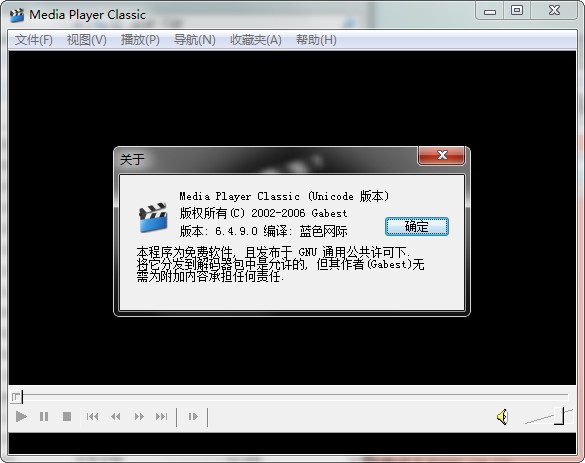Image resolution: width=585 pixels, height=463 pixels.
Task: Skip to previous track button
Action: 92,416
